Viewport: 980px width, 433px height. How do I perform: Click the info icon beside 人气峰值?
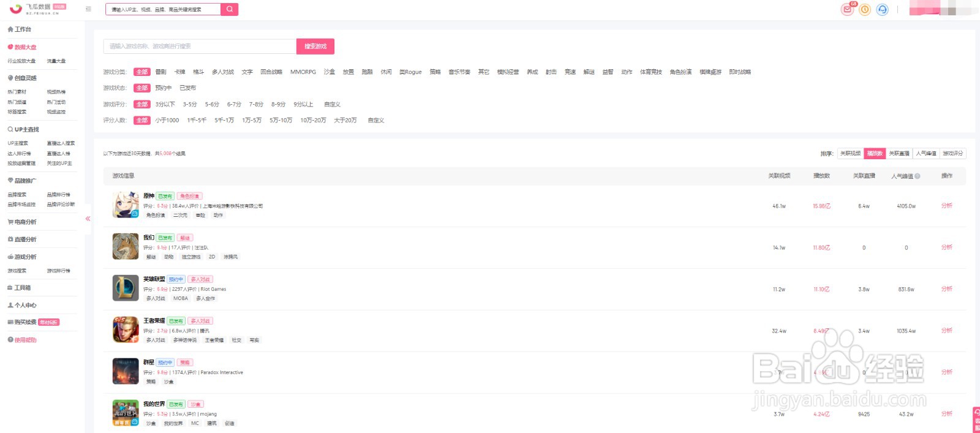(918, 176)
